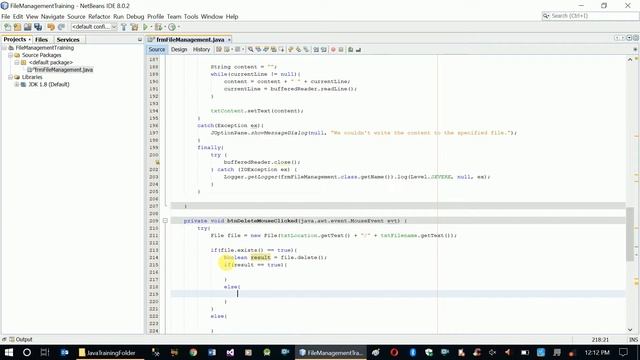The image size is (640, 360).
Task: Collapse the Source Packages node
Action: click(11, 55)
